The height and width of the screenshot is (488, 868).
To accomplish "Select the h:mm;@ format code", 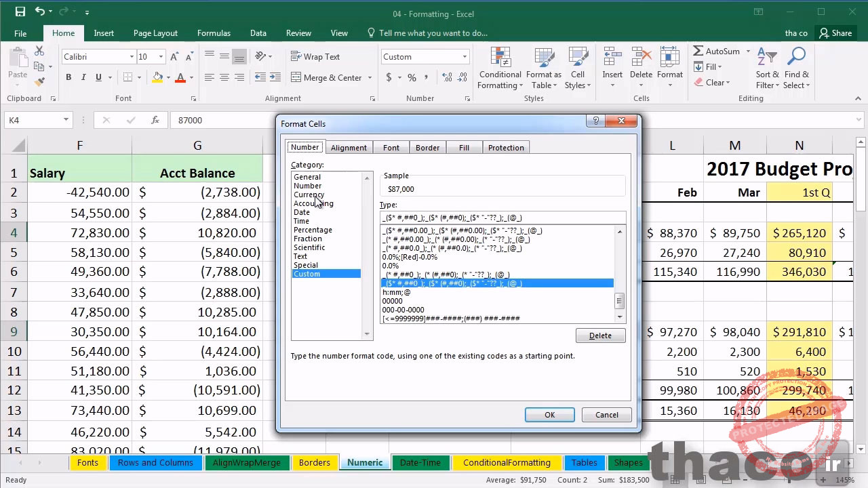I will pos(397,292).
